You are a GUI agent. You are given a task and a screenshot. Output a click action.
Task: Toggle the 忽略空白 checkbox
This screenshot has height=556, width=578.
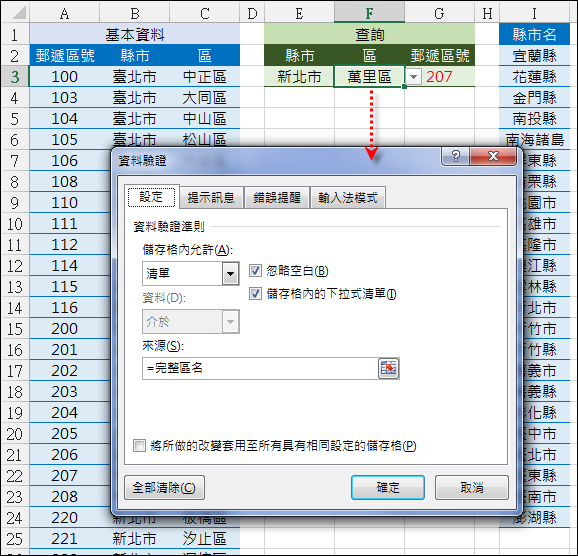point(255,271)
